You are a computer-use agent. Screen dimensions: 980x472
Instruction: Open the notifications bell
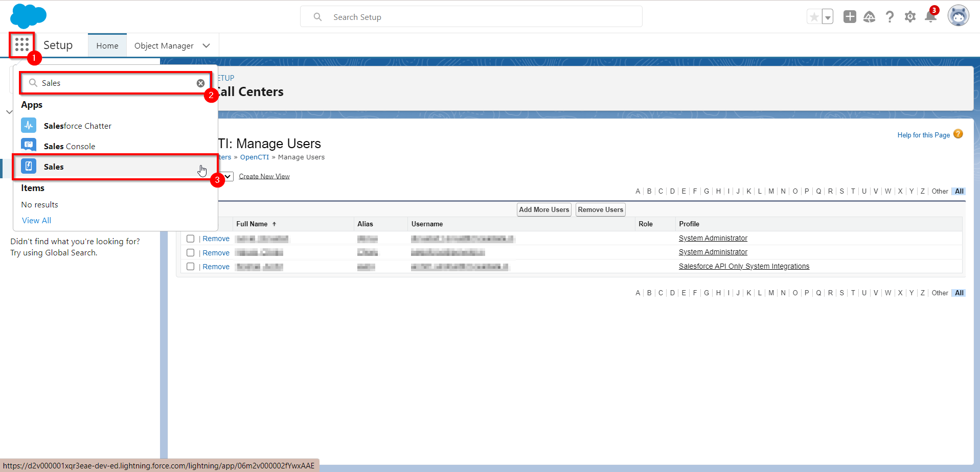930,17
